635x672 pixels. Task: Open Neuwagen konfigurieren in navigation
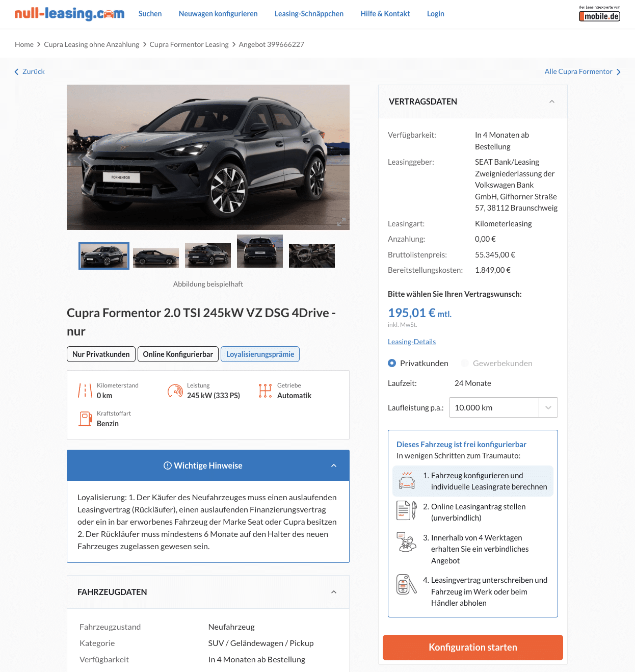pyautogui.click(x=218, y=14)
